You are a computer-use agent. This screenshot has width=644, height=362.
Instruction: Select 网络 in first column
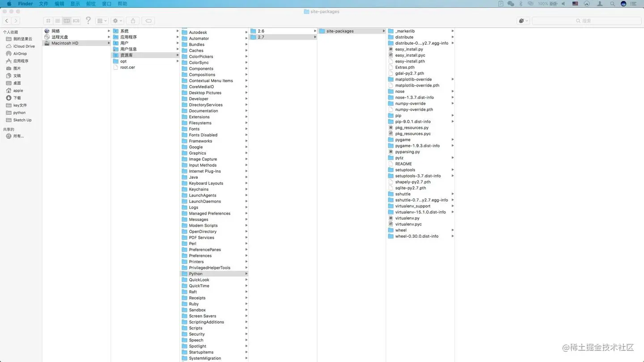tap(76, 31)
